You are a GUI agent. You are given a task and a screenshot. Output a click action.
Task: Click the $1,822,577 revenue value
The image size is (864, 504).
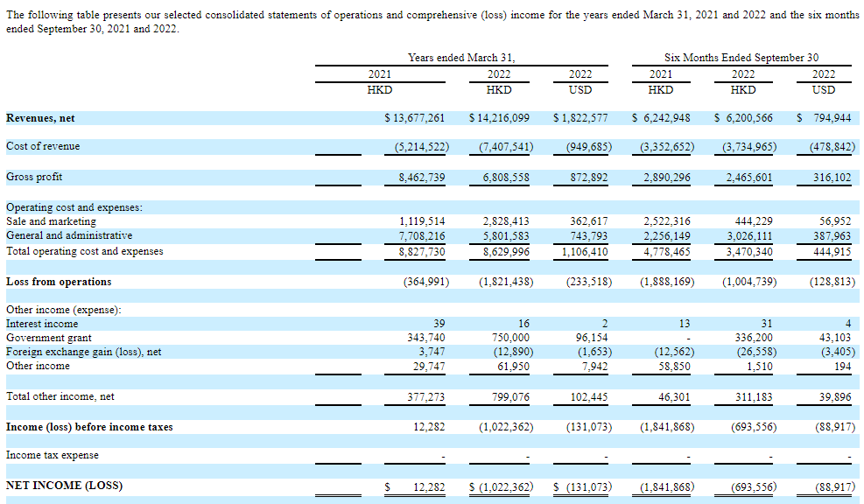click(x=580, y=118)
